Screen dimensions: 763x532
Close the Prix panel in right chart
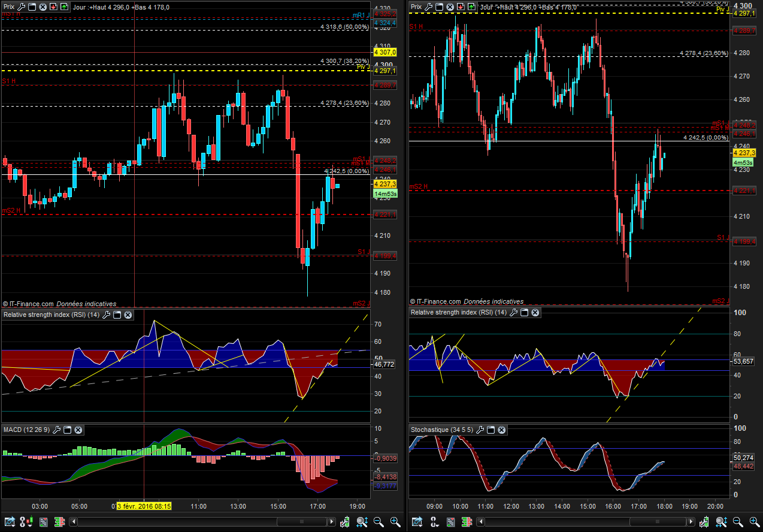click(450, 7)
